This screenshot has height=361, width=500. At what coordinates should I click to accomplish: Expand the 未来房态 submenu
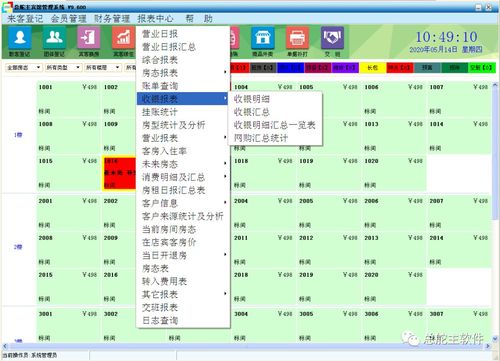click(183, 164)
